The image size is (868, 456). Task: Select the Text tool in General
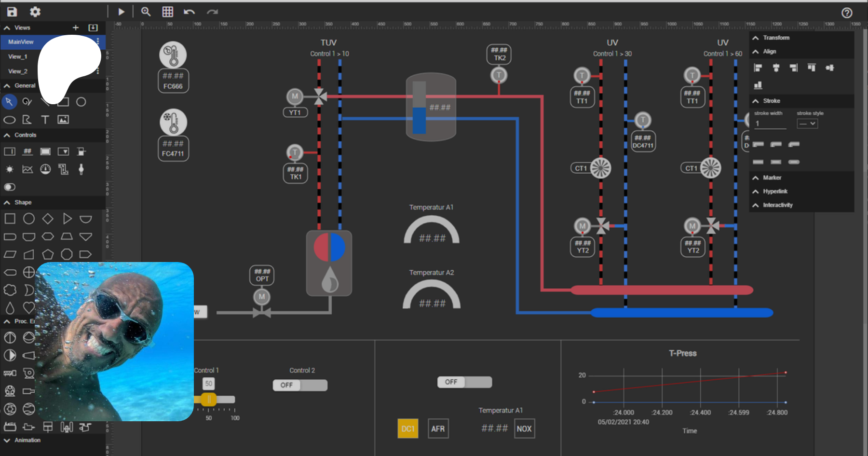click(x=45, y=120)
